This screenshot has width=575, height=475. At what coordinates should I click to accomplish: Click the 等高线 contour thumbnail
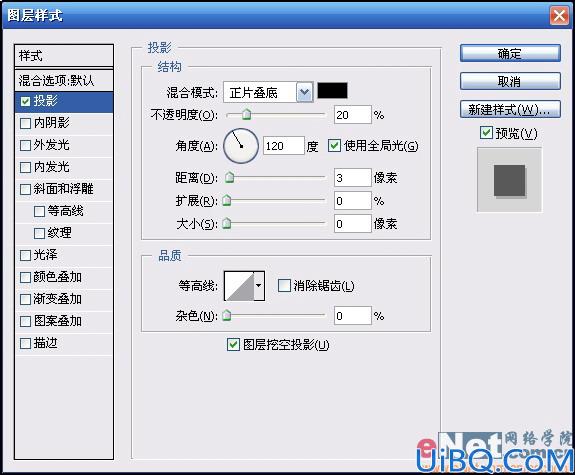(x=239, y=286)
